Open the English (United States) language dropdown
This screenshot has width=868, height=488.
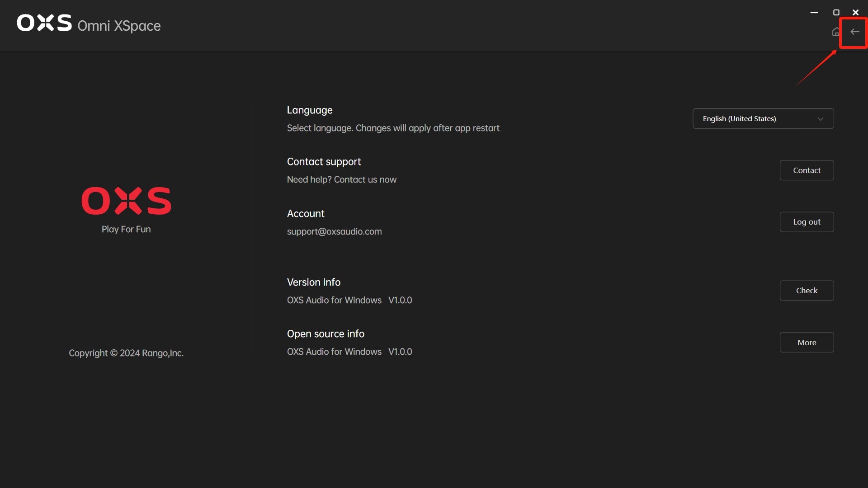(x=763, y=119)
